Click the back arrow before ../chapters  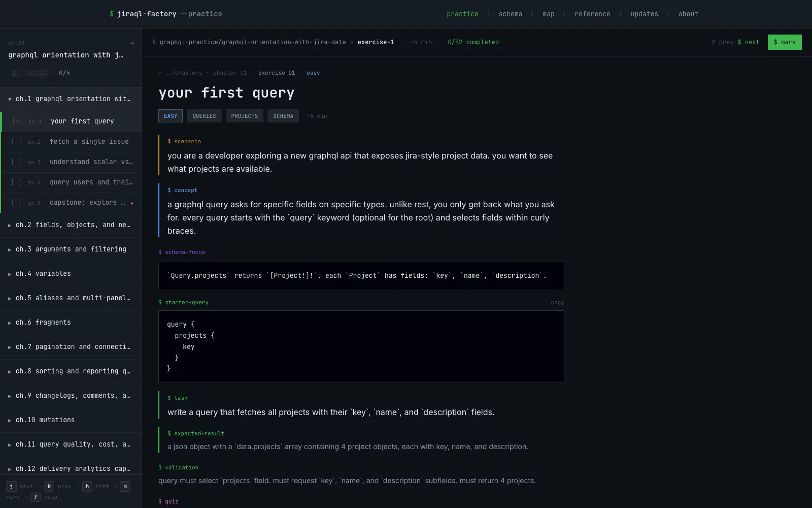[x=160, y=73]
